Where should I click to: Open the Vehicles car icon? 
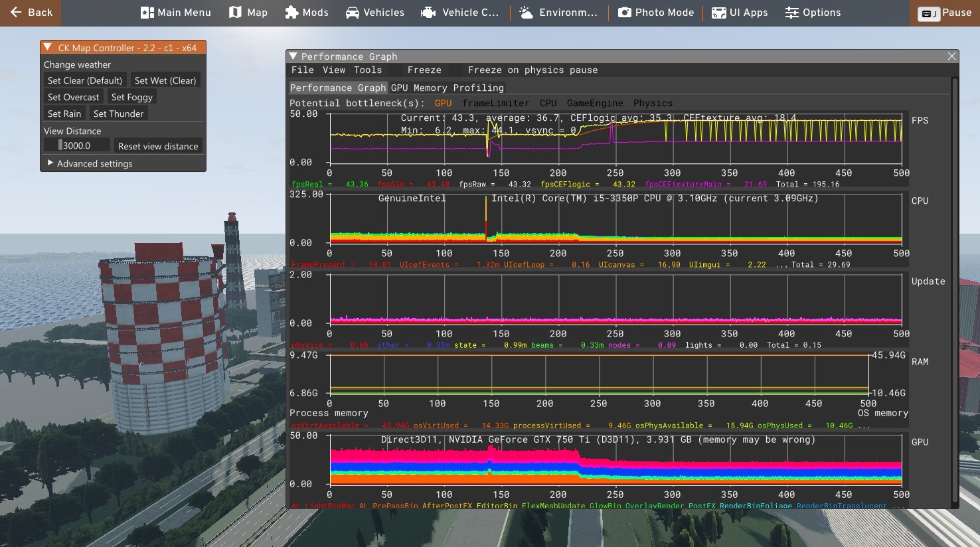353,13
